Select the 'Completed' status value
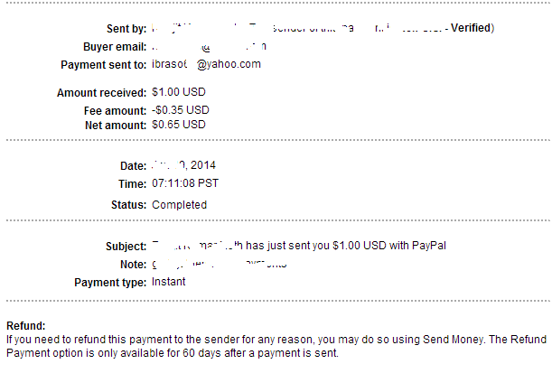The height and width of the screenshot is (392, 552). point(179,205)
